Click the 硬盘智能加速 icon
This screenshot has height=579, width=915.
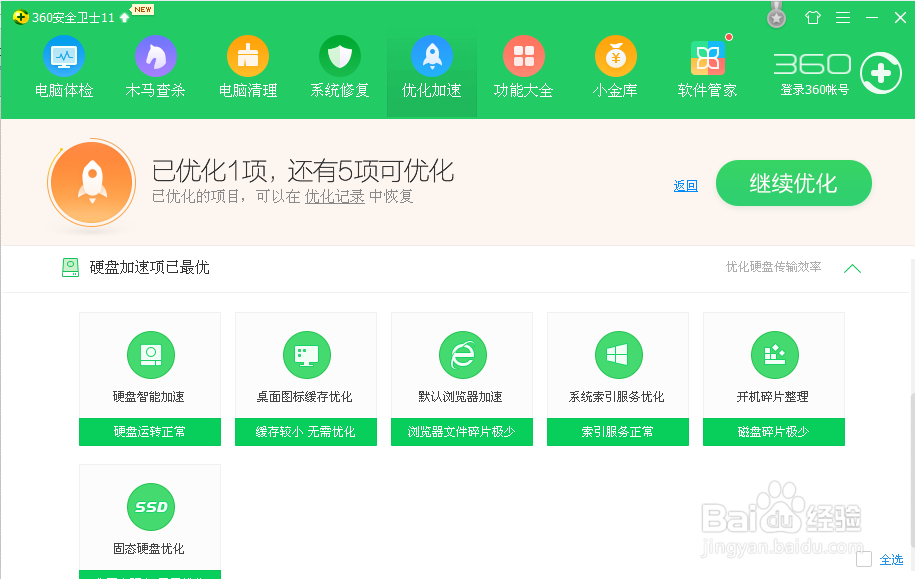click(x=151, y=355)
